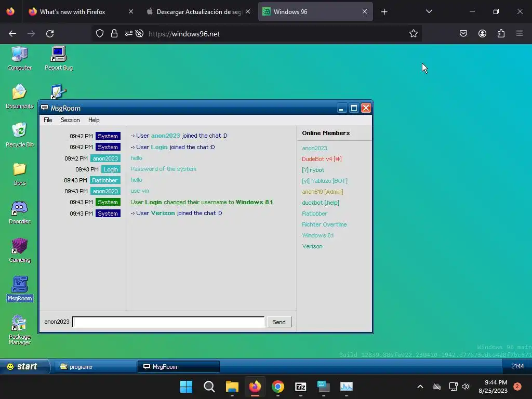Select anon2023 in Online Members list
Screen dimensions: 532x399
[x=314, y=148]
